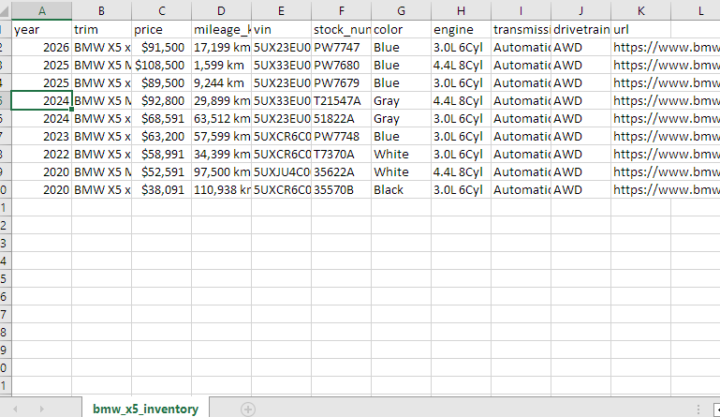Select the price cell $58,991
This screenshot has width=720, height=417.
tap(162, 154)
